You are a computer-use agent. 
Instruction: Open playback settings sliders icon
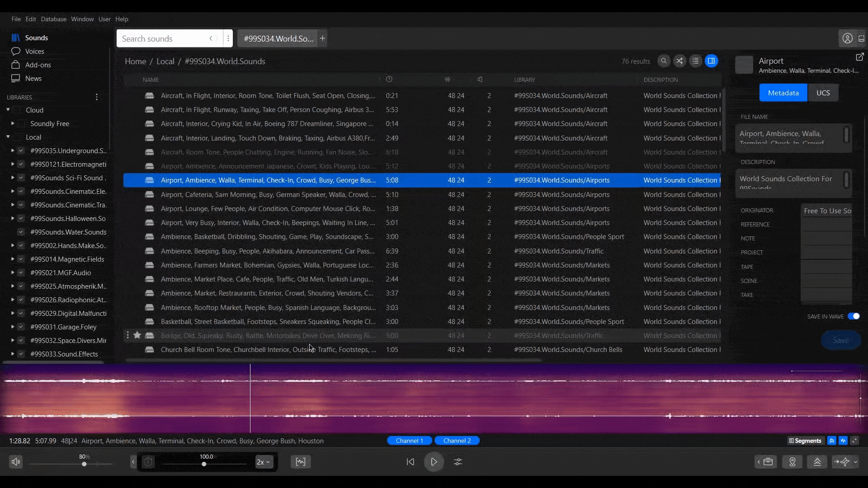pyautogui.click(x=458, y=462)
